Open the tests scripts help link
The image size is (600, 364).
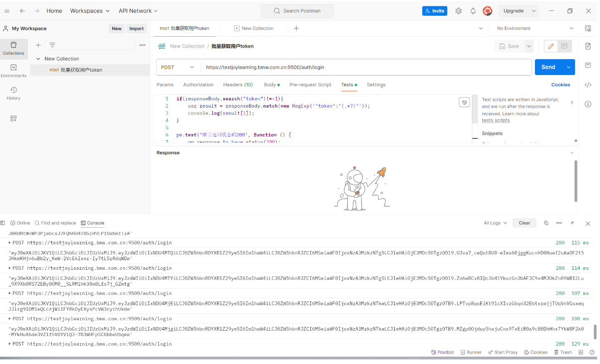pos(496,120)
